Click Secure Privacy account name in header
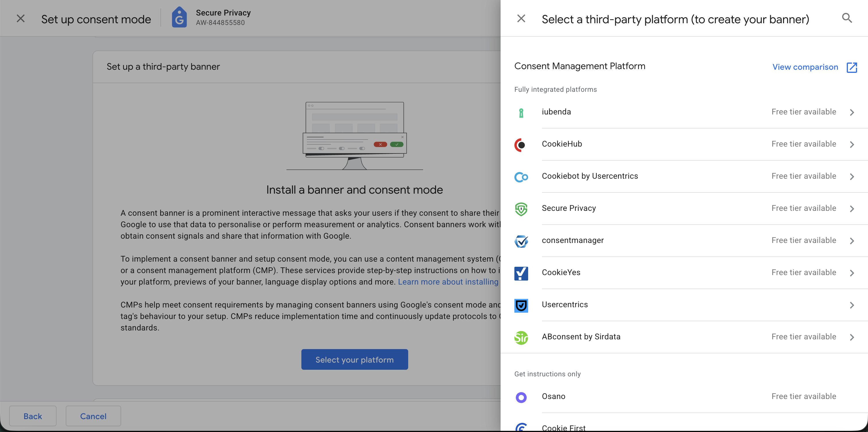 tap(223, 13)
